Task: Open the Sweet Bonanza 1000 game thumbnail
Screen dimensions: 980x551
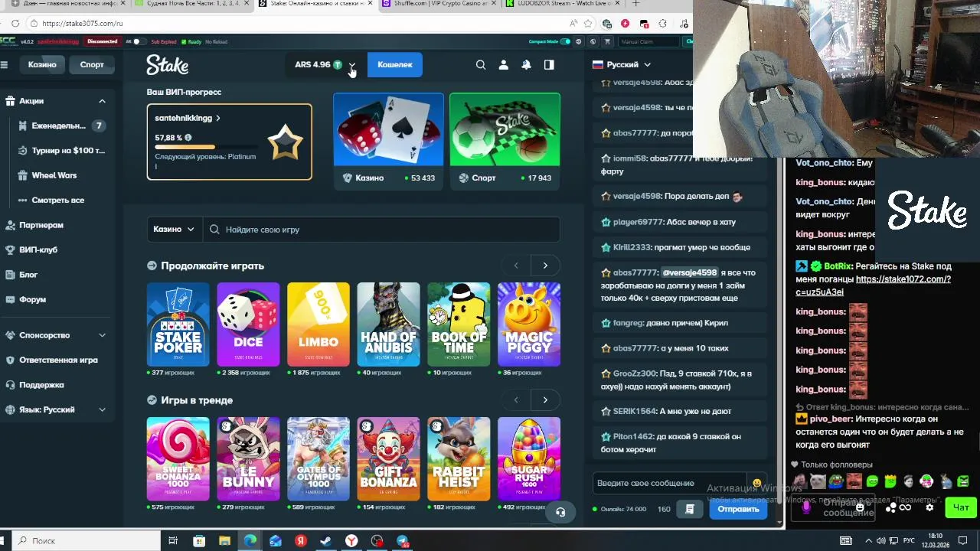Action: tap(178, 459)
